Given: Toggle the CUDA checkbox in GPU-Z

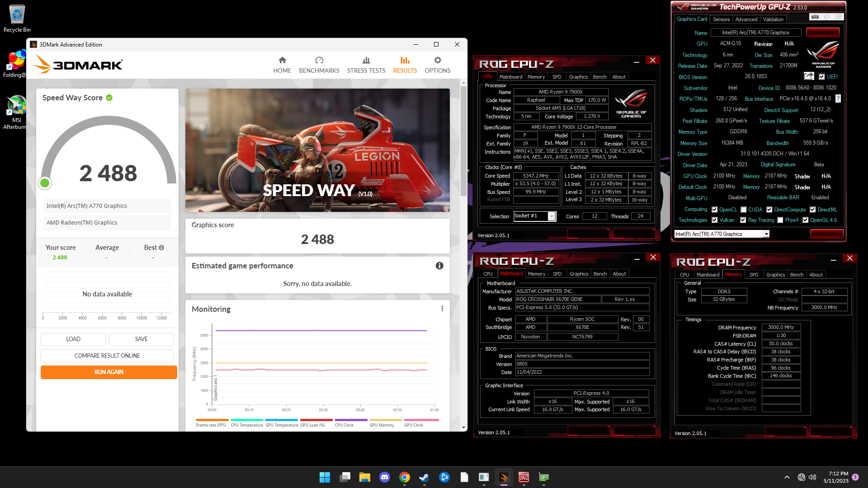Looking at the screenshot, I should click(744, 210).
